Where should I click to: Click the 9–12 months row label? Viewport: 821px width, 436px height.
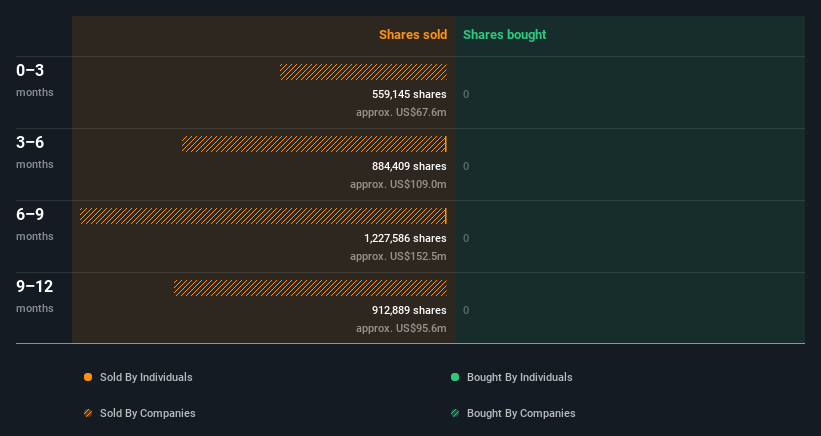pos(35,296)
